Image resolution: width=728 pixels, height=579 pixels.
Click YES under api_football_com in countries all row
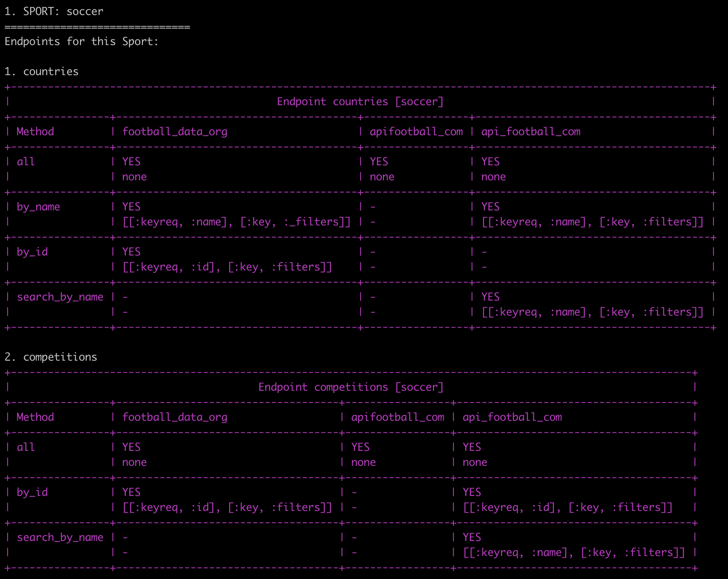[490, 162]
